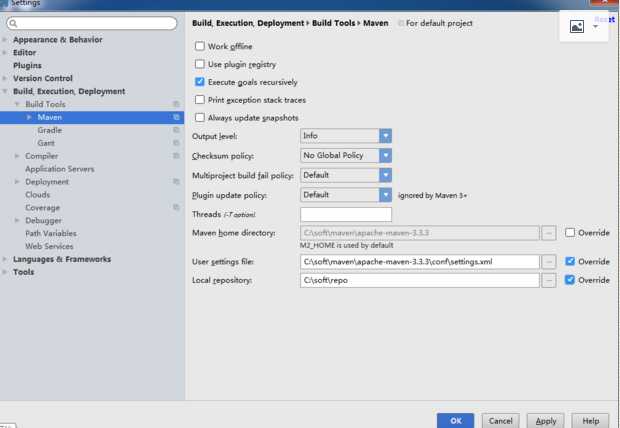This screenshot has height=428, width=620.
Task: Expand the Tools node arrow
Action: click(5, 272)
